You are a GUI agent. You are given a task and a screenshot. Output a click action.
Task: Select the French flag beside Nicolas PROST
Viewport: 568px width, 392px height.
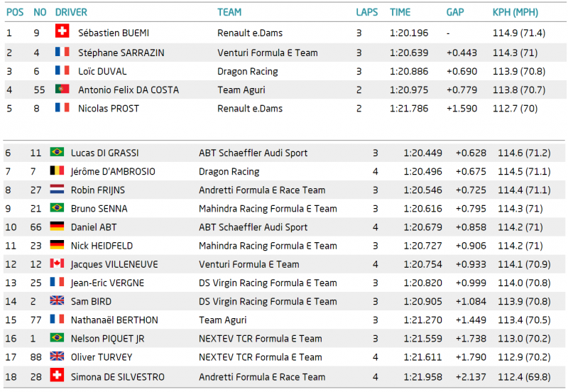62,107
